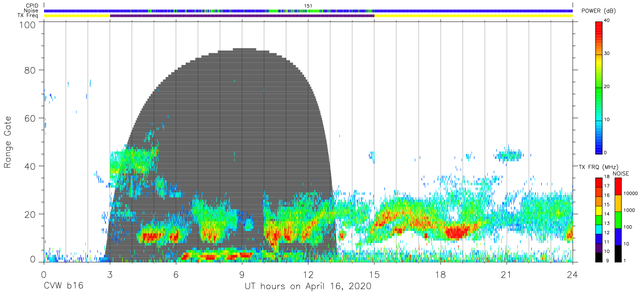This screenshot has width=644, height=297.
Task: Click the 18 tick of TX FRQ legend
Action: (x=607, y=177)
